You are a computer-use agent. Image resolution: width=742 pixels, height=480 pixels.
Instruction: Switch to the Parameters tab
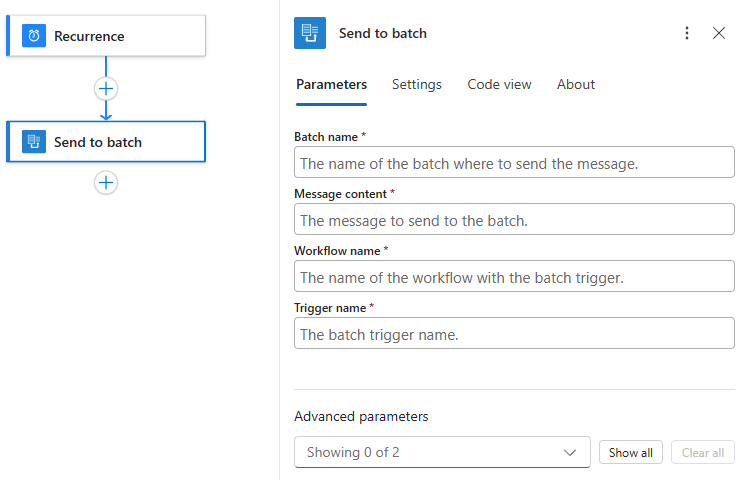click(331, 84)
